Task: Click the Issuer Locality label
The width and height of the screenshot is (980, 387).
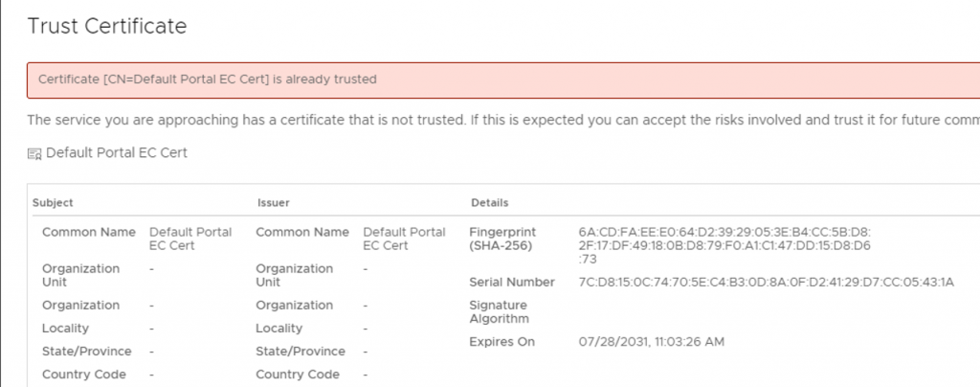Action: [278, 329]
